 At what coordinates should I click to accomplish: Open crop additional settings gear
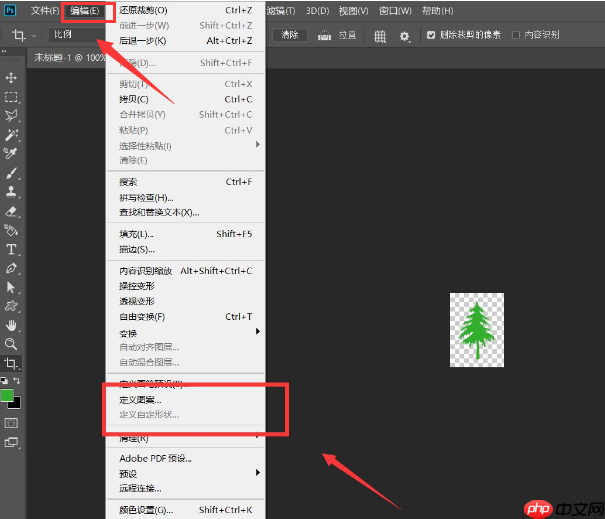(404, 37)
